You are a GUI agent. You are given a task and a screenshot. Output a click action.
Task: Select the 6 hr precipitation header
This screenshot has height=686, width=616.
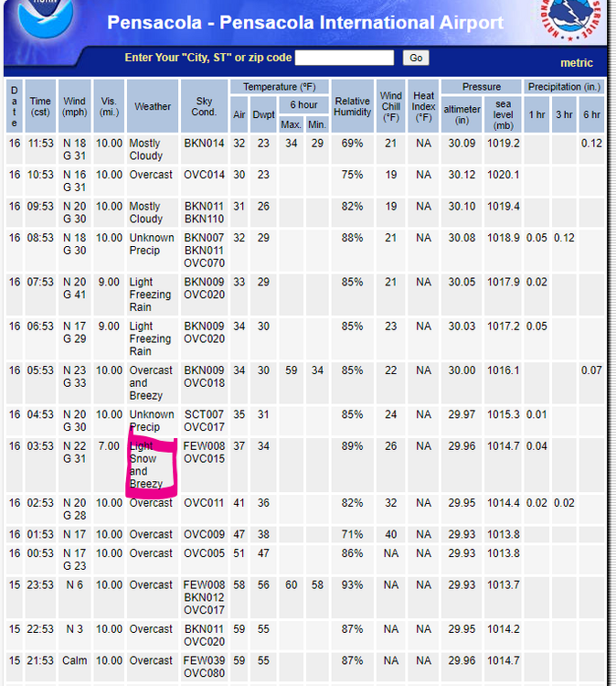[x=591, y=114]
